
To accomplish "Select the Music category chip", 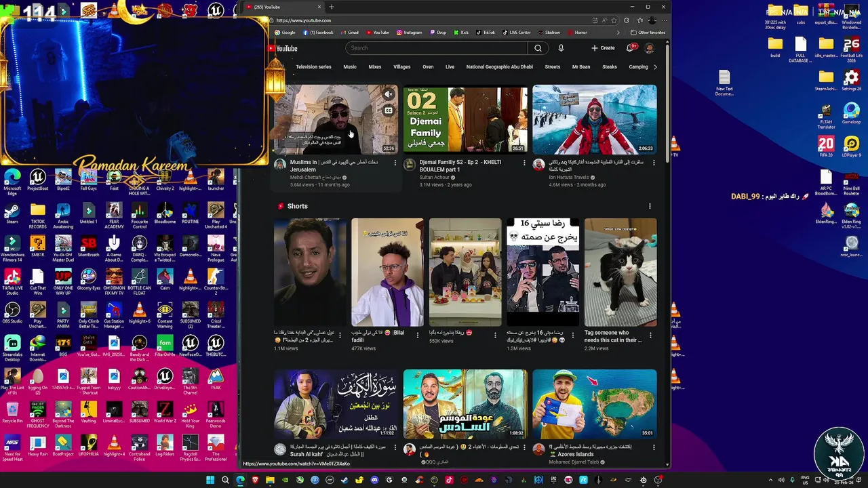I will click(350, 67).
